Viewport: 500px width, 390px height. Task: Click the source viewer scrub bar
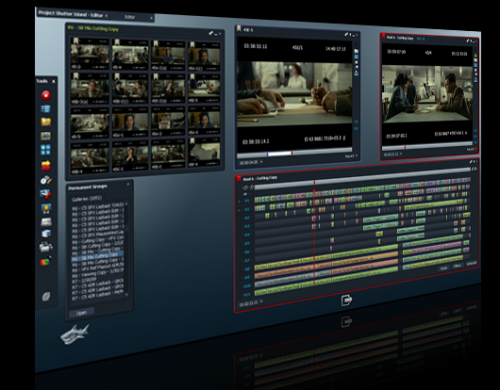[295, 153]
